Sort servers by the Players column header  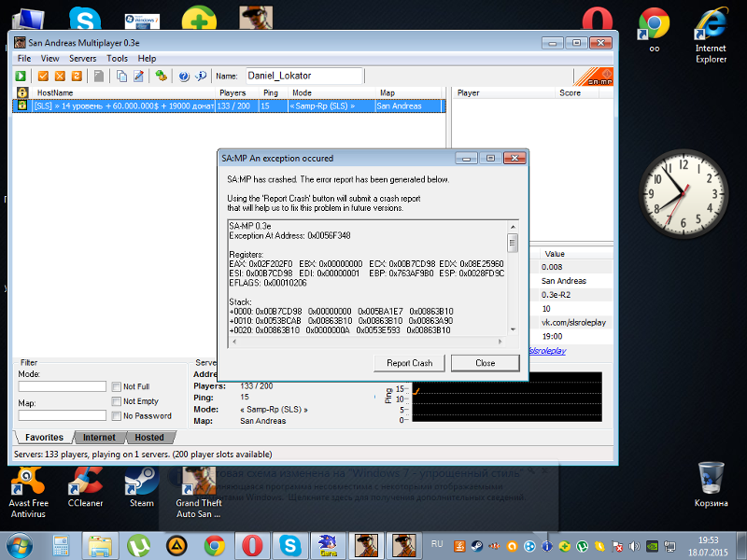[237, 92]
